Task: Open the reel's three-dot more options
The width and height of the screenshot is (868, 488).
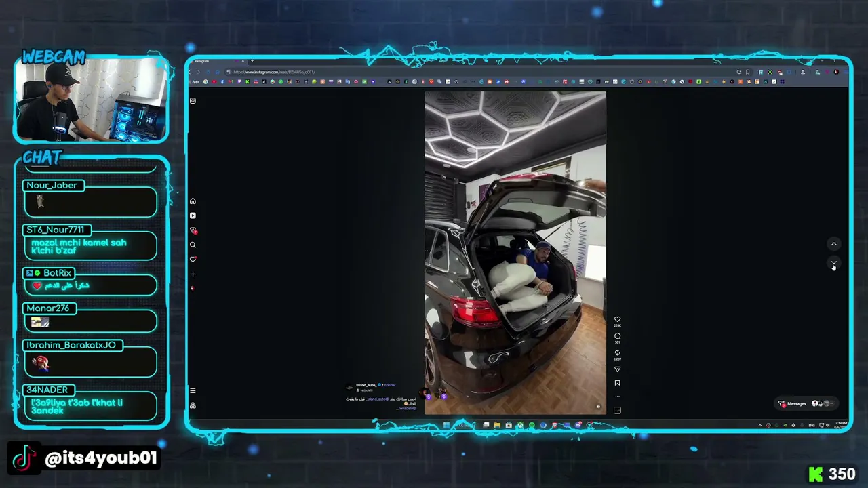Action: (617, 396)
